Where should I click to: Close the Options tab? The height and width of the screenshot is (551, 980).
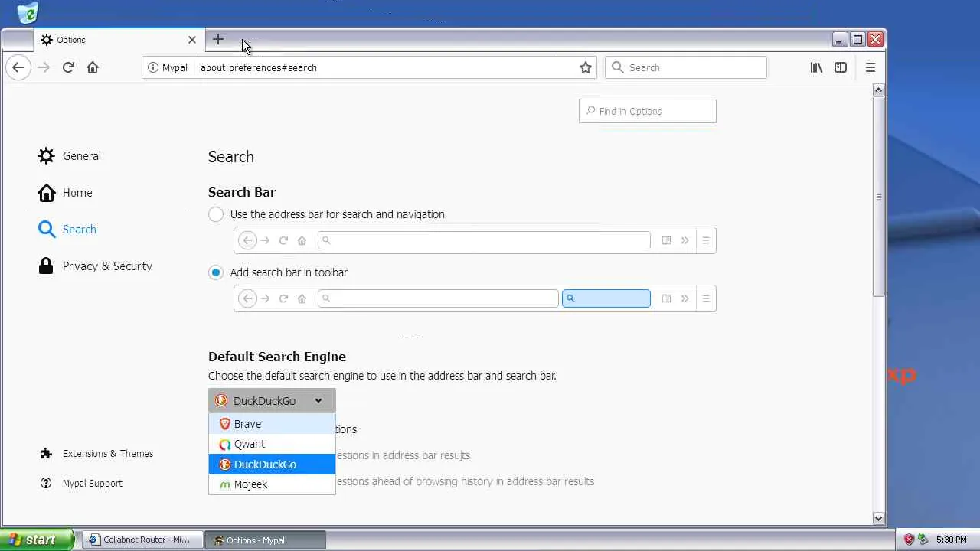click(192, 40)
